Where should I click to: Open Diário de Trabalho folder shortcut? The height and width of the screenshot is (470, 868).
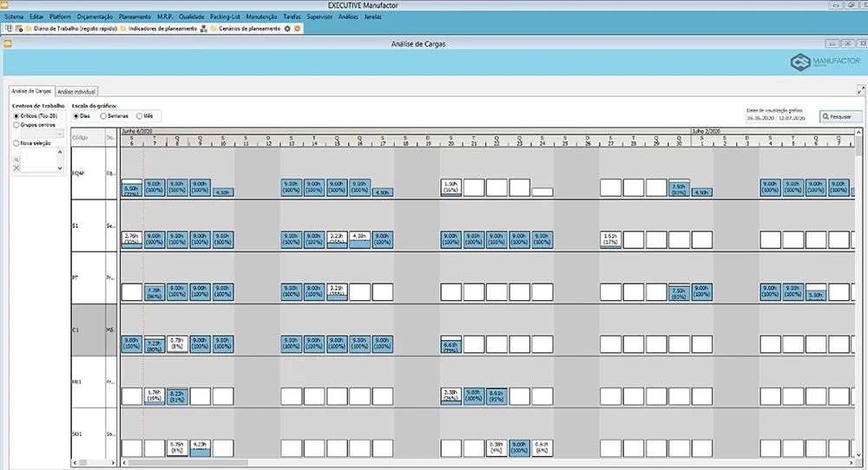(71, 29)
